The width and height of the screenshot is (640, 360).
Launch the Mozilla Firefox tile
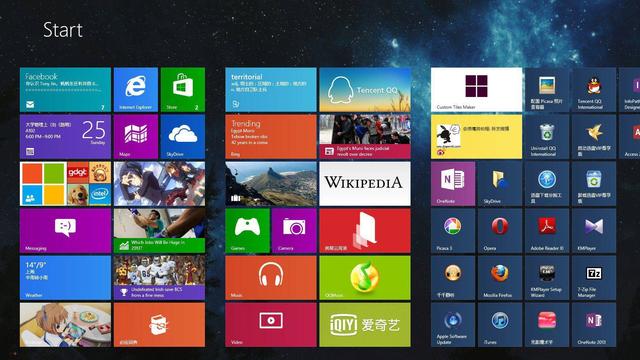pos(500,278)
